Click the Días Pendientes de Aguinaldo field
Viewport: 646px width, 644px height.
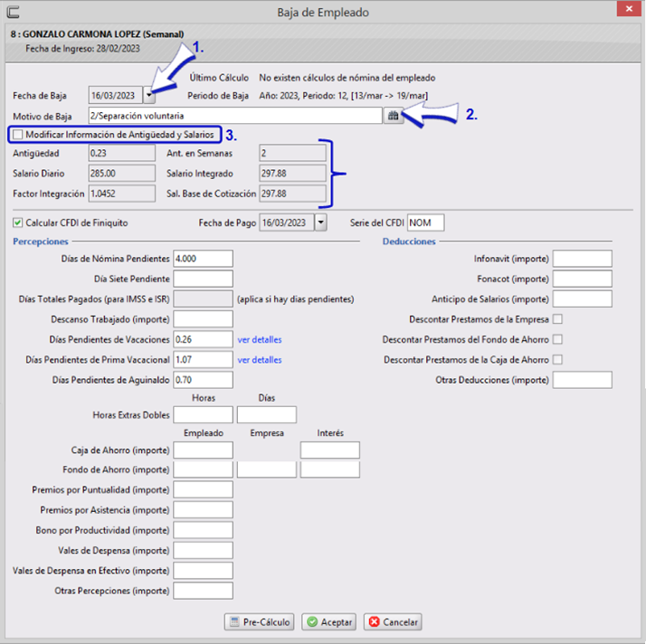click(203, 380)
